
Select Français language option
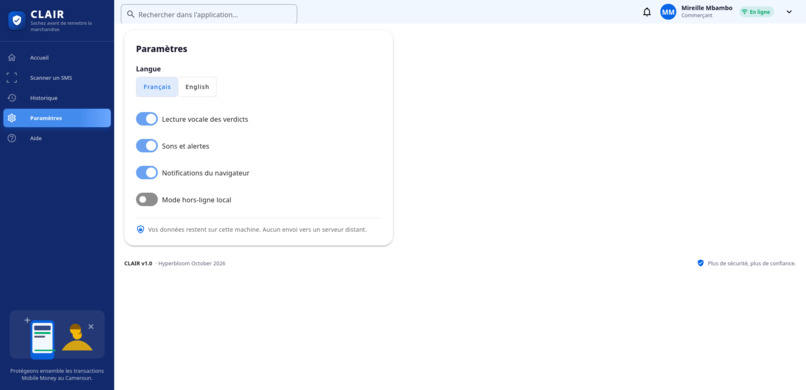point(157,87)
